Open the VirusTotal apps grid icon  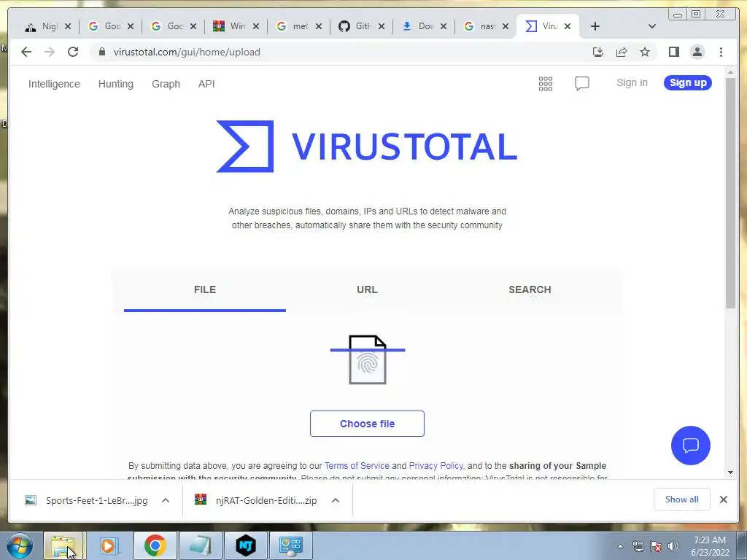pyautogui.click(x=546, y=84)
